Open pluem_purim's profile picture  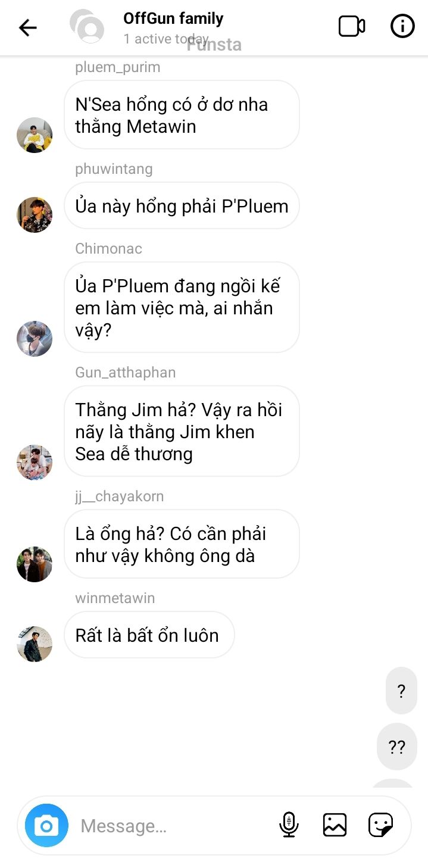tap(35, 135)
